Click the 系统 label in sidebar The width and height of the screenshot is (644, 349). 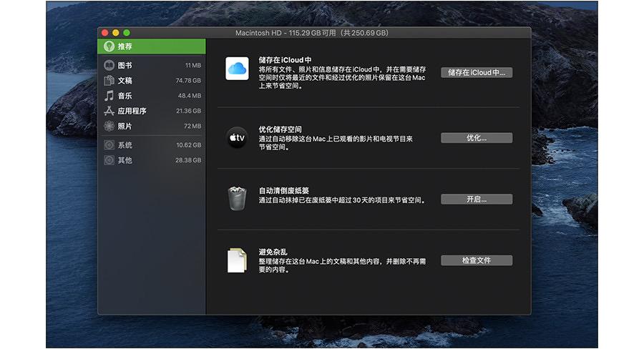(x=125, y=145)
